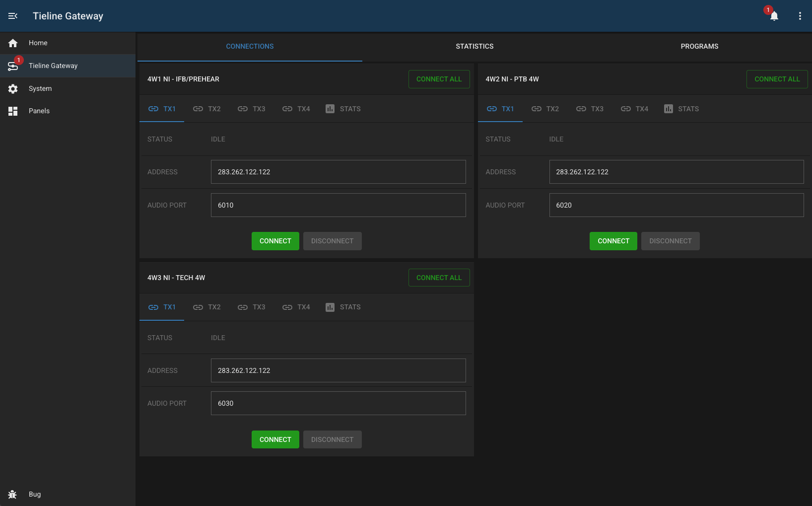Select the Home icon in the sidebar
The image size is (812, 506).
(13, 43)
